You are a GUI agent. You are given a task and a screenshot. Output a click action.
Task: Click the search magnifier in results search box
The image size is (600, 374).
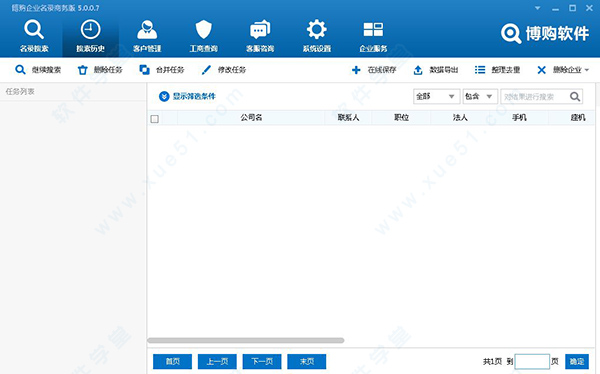pyautogui.click(x=575, y=96)
